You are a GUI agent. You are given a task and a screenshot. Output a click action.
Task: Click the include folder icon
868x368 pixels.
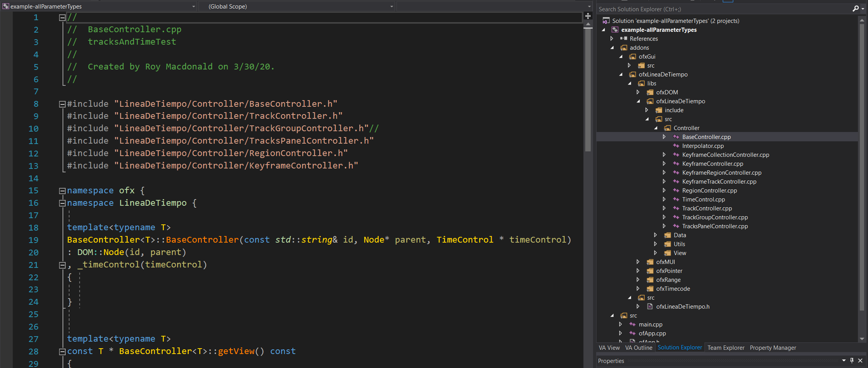point(659,110)
